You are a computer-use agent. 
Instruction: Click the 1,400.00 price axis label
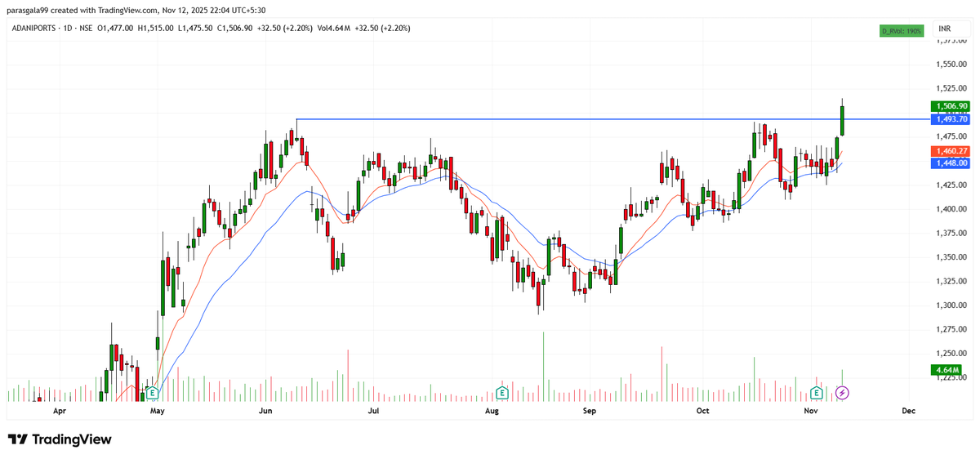point(952,209)
